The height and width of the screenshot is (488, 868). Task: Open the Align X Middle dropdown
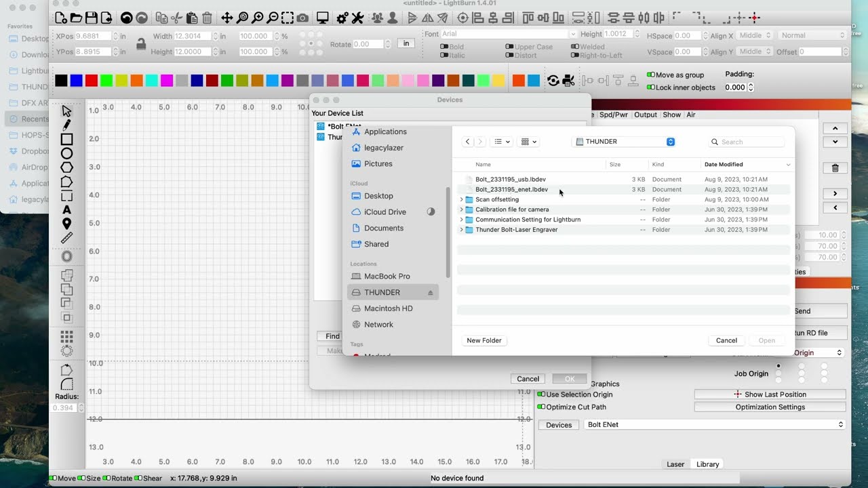755,35
